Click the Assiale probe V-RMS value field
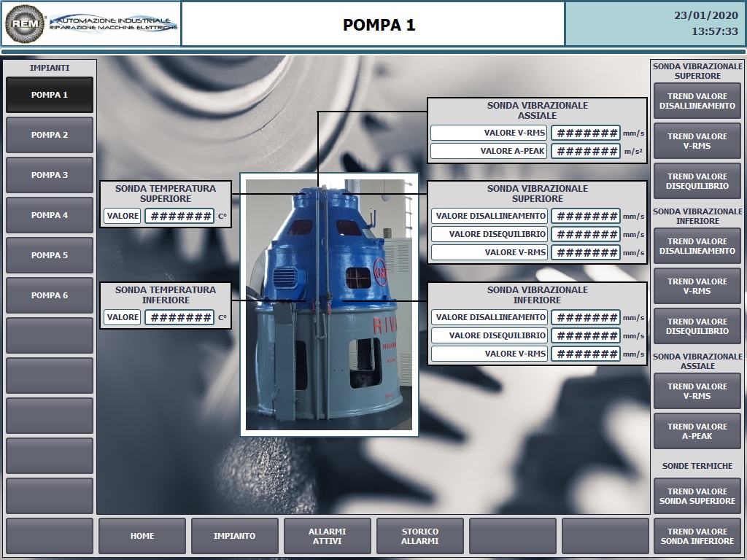 click(586, 133)
